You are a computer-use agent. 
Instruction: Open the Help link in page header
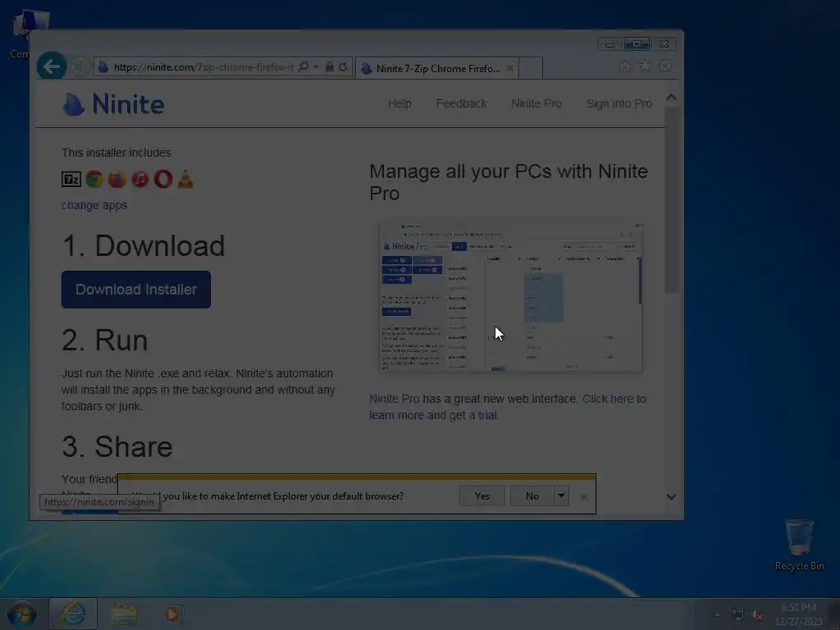tap(399, 103)
